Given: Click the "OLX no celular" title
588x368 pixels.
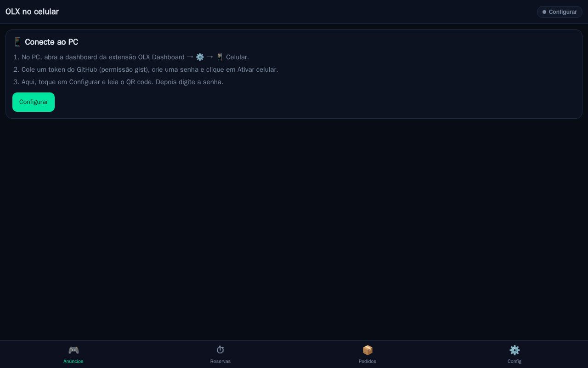Looking at the screenshot, I should [32, 11].
